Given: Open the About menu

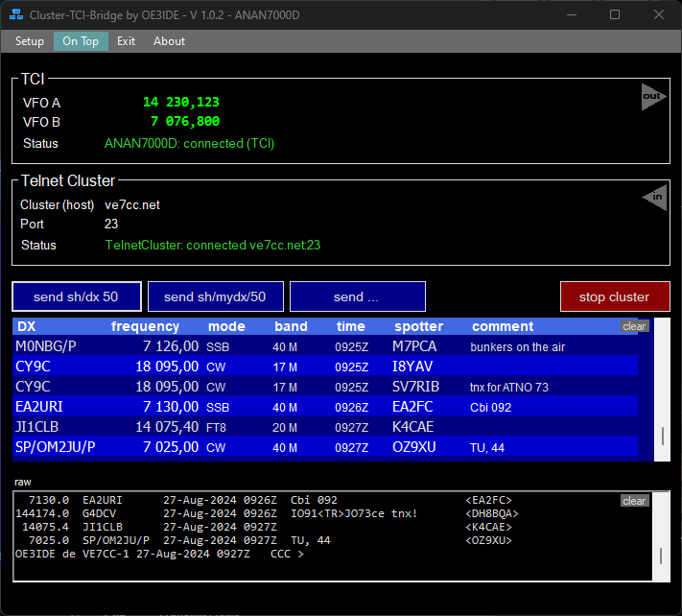Looking at the screenshot, I should tap(169, 41).
